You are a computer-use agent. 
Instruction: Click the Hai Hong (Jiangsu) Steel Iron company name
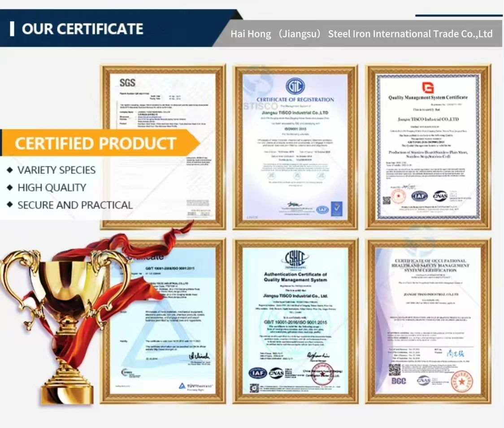click(361, 34)
